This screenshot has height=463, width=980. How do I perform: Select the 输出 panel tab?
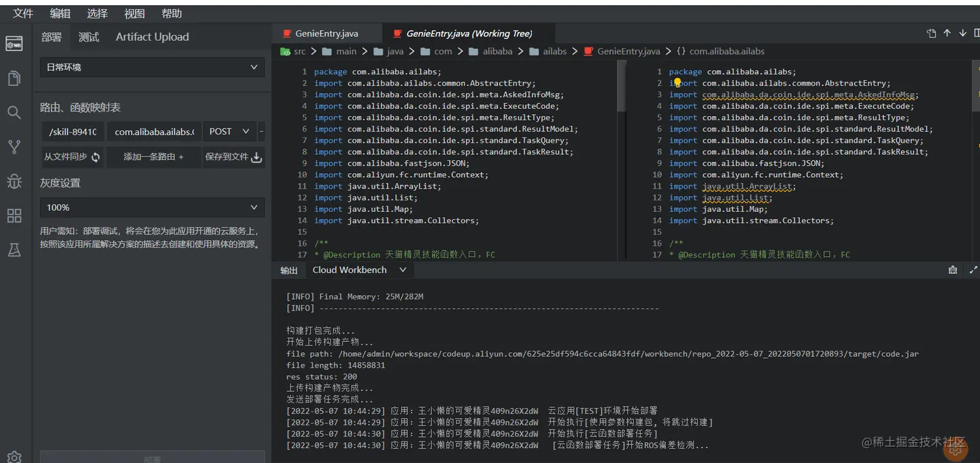click(289, 270)
